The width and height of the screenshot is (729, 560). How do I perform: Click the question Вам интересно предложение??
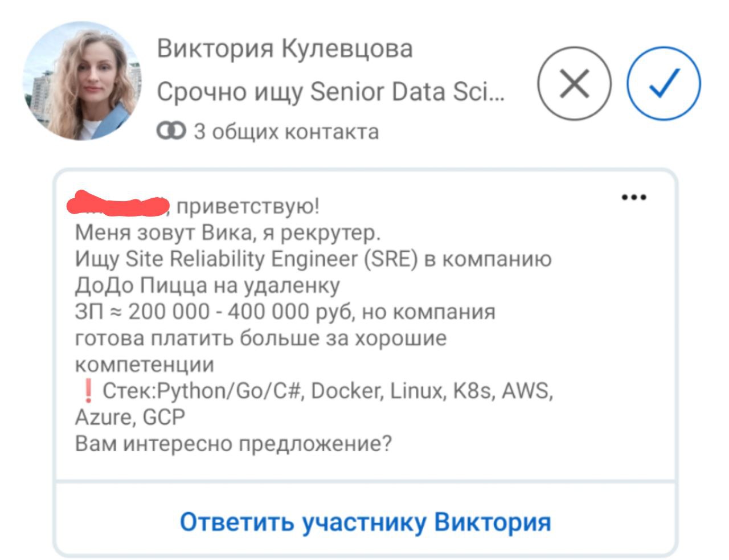[x=234, y=443]
